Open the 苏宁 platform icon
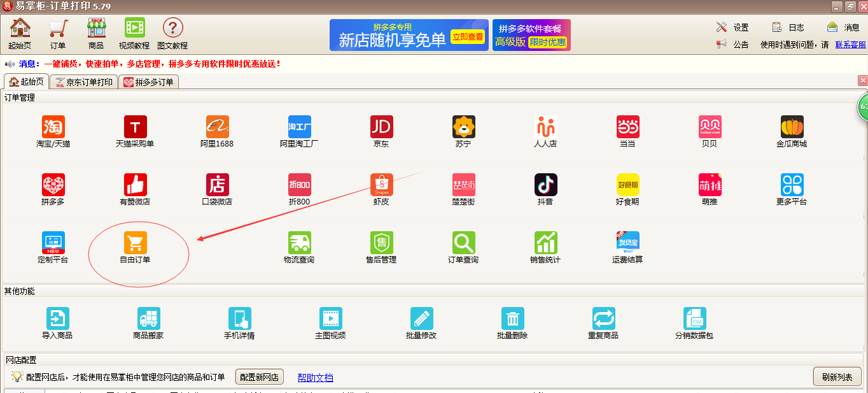 point(464,127)
